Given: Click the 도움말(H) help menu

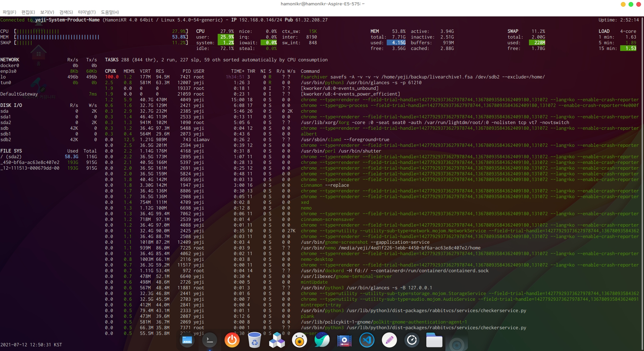Looking at the screenshot, I should point(110,12).
